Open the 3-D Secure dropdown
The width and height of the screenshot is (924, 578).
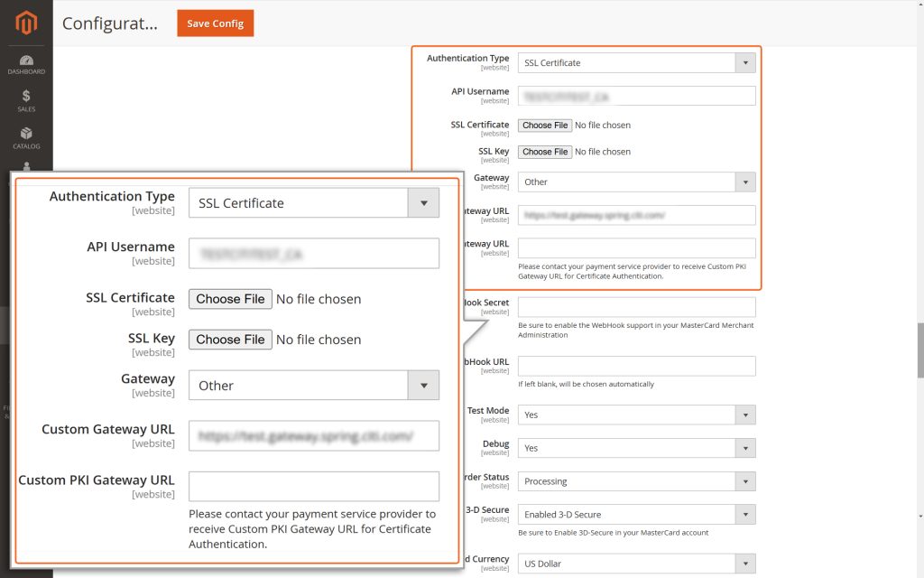636,515
